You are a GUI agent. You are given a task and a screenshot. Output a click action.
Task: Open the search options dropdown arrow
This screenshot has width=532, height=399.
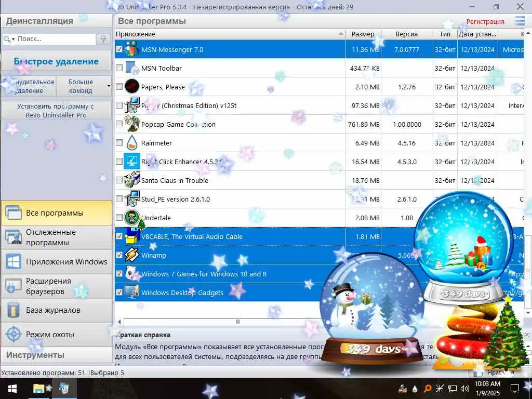pyautogui.click(x=13, y=39)
